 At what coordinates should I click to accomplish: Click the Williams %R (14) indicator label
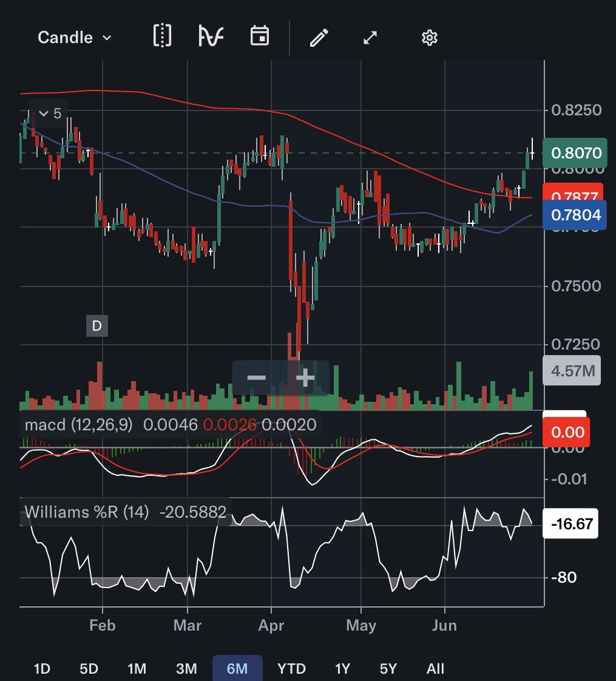point(86,513)
